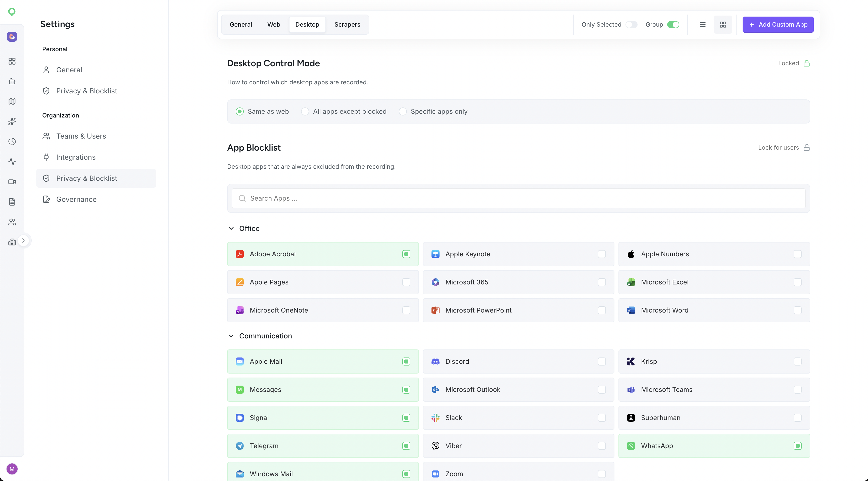
Task: Select the Microsoft OneNote row
Action: pyautogui.click(x=323, y=310)
